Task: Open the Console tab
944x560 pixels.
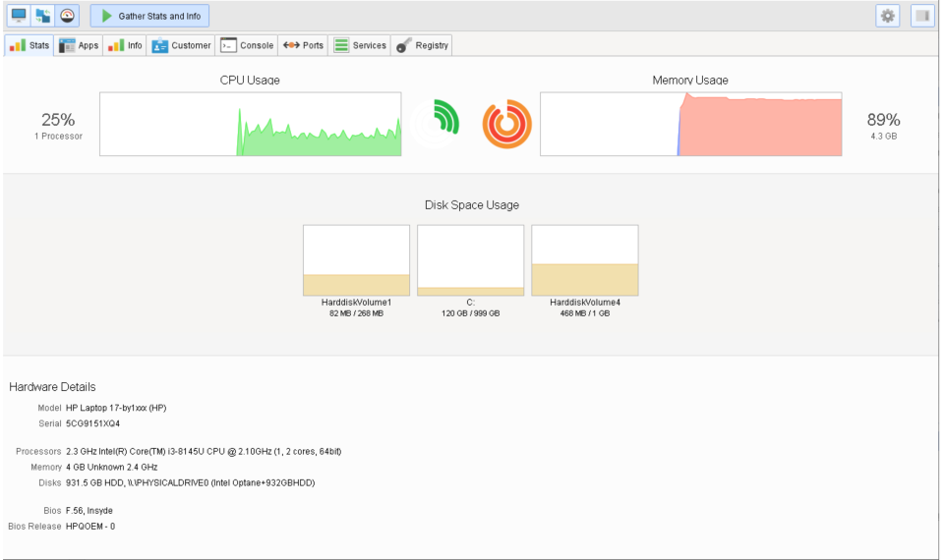Action: pos(247,45)
